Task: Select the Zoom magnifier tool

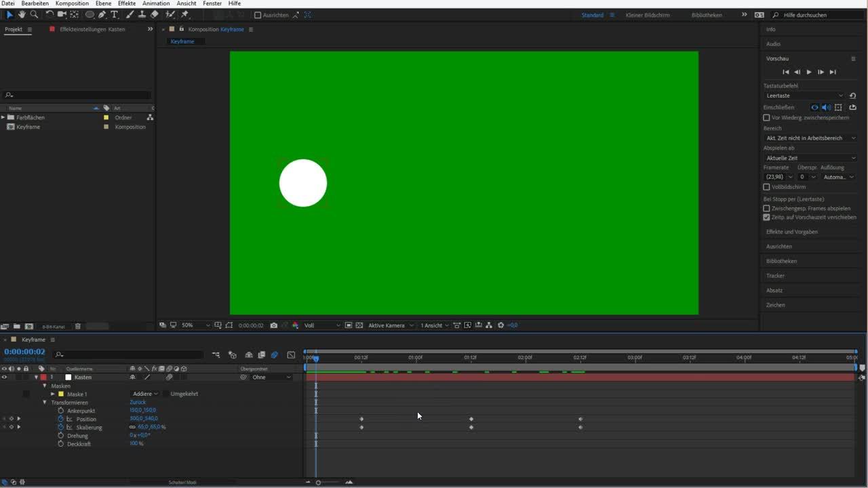Action: tap(34, 14)
